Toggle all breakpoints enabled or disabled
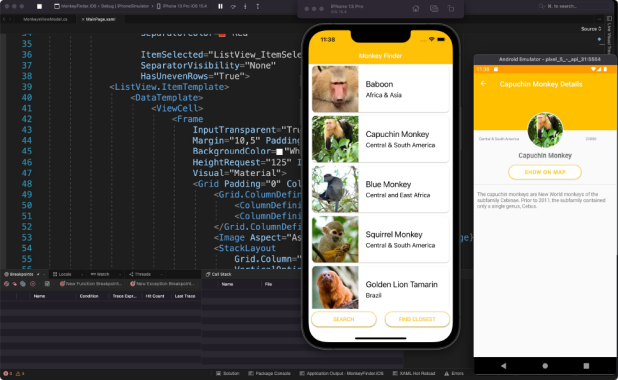This screenshot has height=380, width=618. (x=6, y=284)
